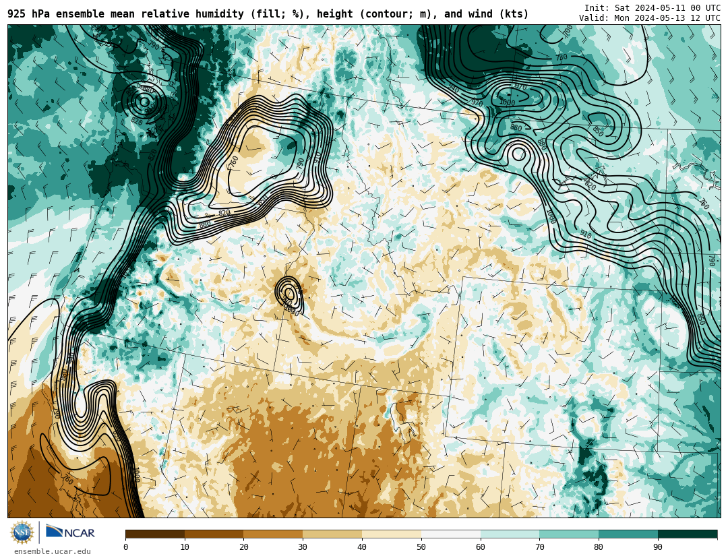This screenshot has width=728, height=560.
Task: Click the Init: Sat 2024-05-11 00 UTC text
Action: [653, 8]
